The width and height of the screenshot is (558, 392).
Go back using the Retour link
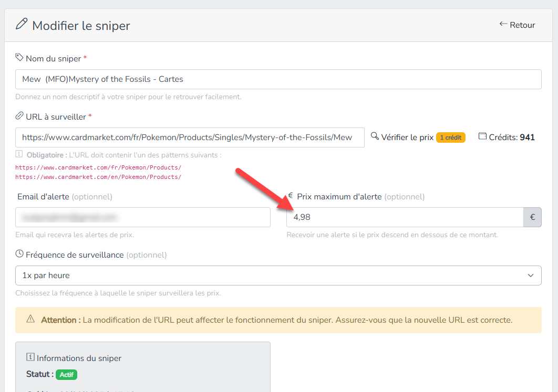click(x=517, y=25)
